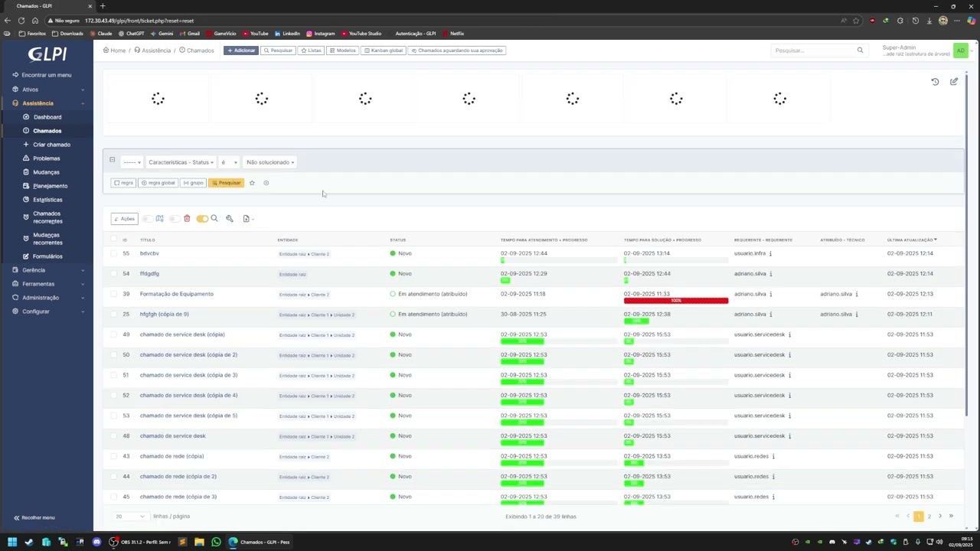Click the map view icon in the list toolbar
This screenshot has width=980, height=551.
coord(159,219)
